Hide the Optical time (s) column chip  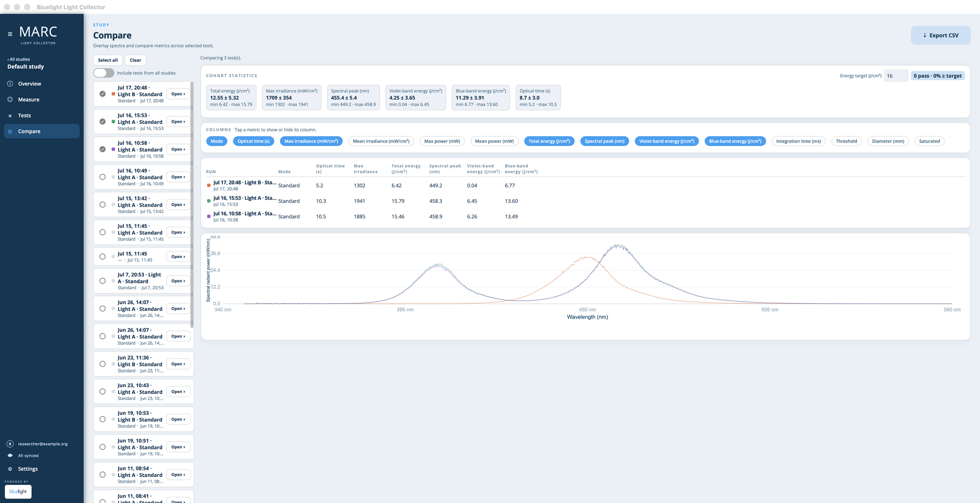(x=253, y=141)
